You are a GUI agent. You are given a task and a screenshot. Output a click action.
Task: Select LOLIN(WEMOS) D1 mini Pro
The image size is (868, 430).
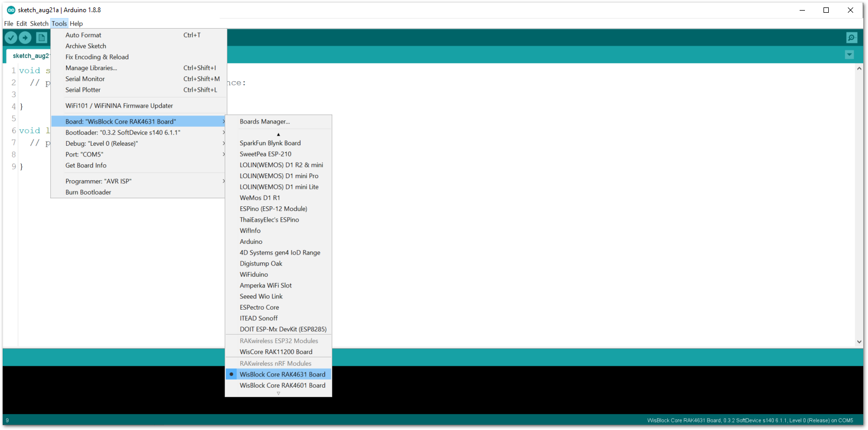pos(279,176)
